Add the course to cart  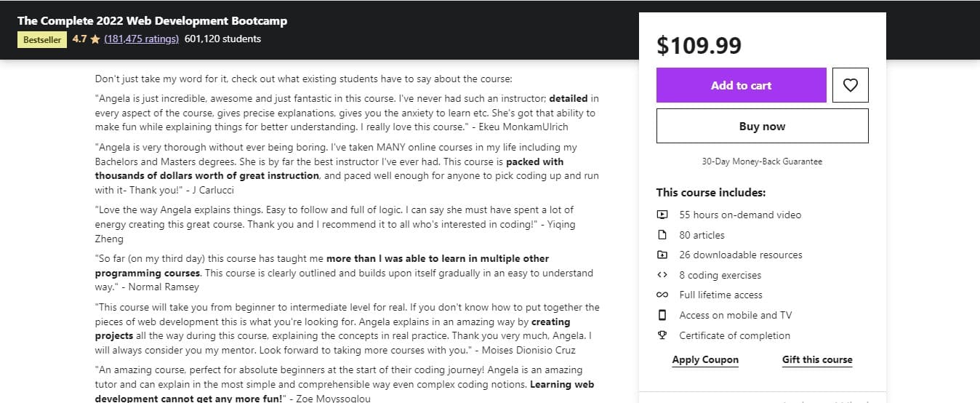click(x=741, y=85)
